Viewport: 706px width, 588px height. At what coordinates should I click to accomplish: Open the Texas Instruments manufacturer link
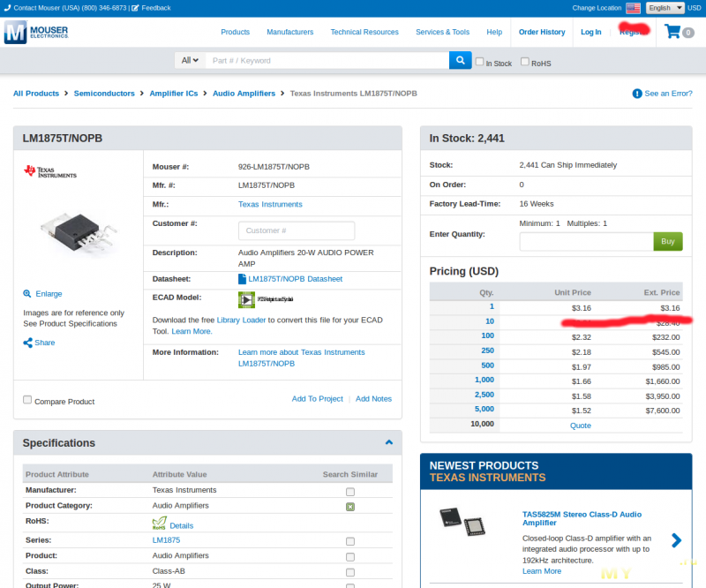coord(270,204)
